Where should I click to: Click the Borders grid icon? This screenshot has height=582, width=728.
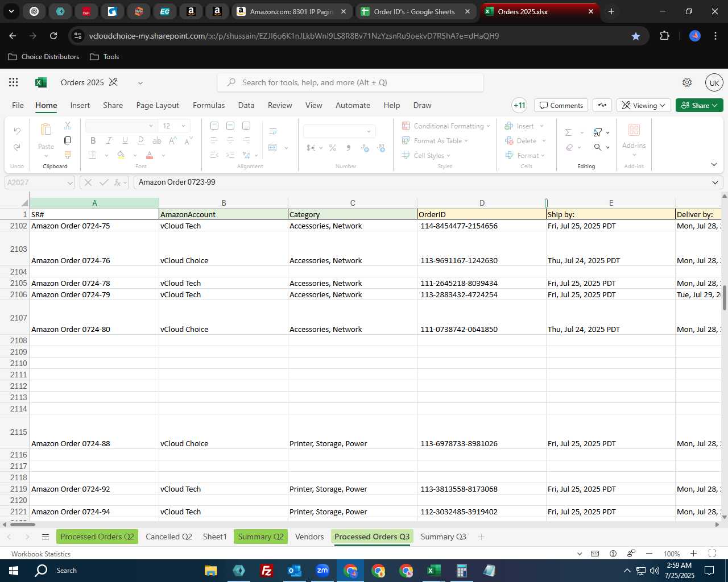tap(93, 155)
